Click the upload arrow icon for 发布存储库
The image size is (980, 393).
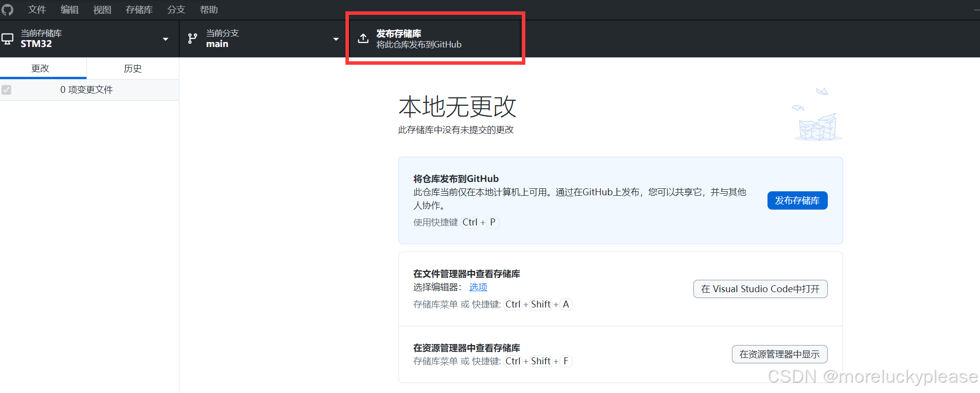[x=363, y=39]
